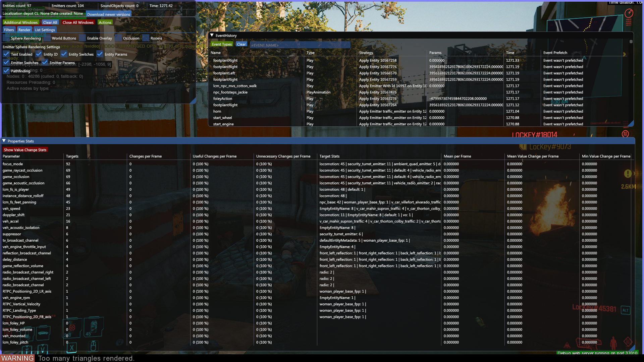Click the veh_engine_rpm parameter row
The image size is (644, 362).
click(317, 298)
